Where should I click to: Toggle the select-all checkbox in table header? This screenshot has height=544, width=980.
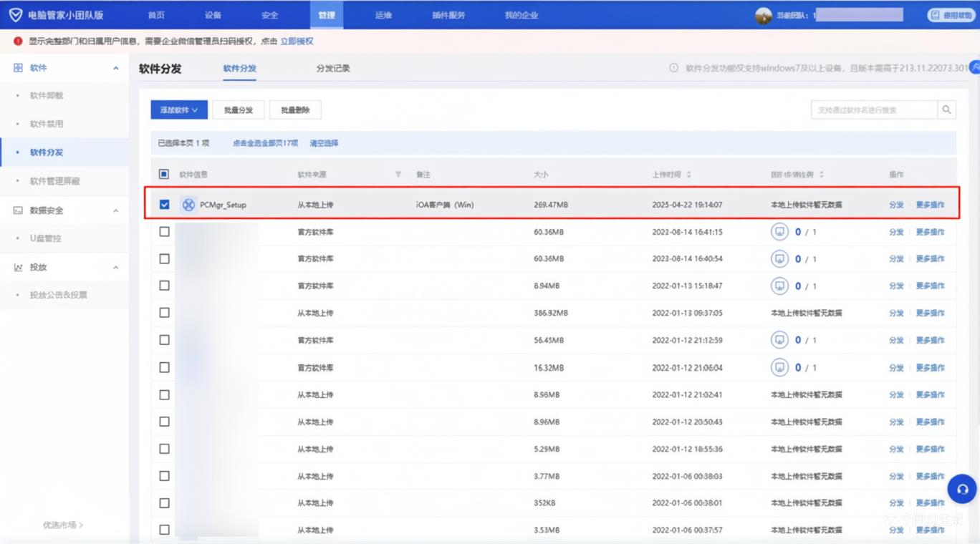click(164, 174)
